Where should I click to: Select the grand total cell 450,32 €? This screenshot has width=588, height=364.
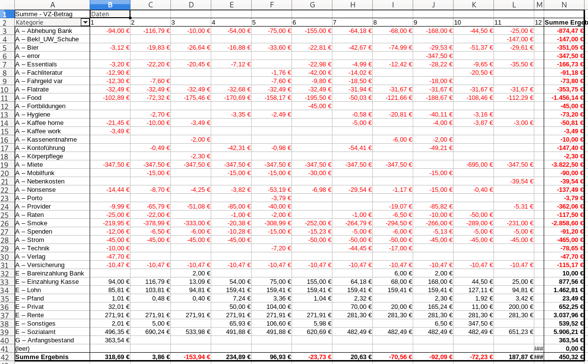coord(565,357)
